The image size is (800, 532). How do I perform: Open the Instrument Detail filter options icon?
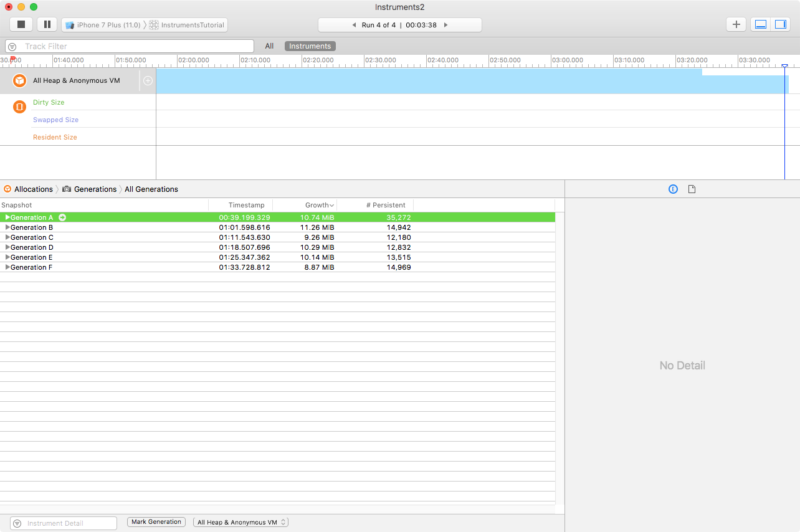point(17,523)
